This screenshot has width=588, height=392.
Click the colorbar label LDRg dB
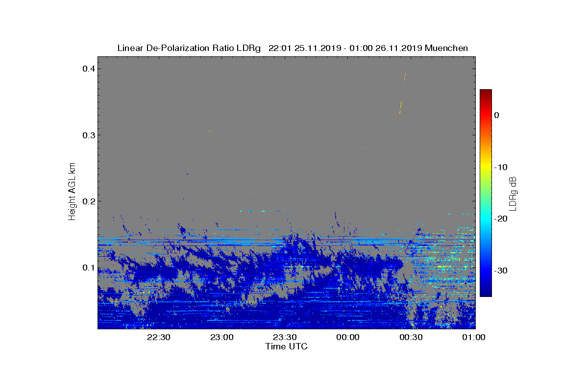[x=513, y=193]
